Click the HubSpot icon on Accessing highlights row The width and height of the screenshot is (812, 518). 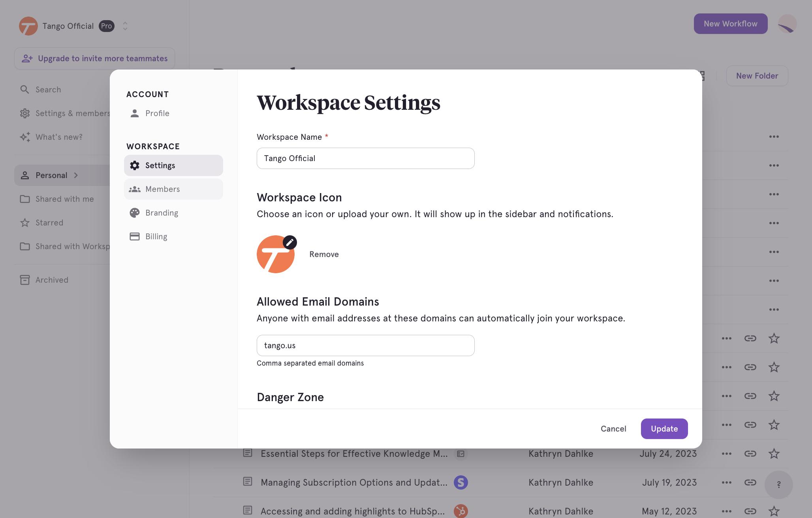(x=461, y=511)
